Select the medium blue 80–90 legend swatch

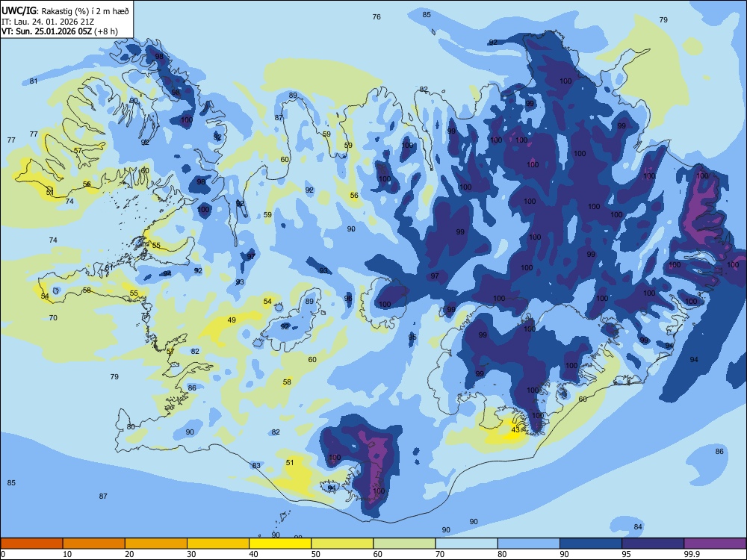(x=529, y=544)
